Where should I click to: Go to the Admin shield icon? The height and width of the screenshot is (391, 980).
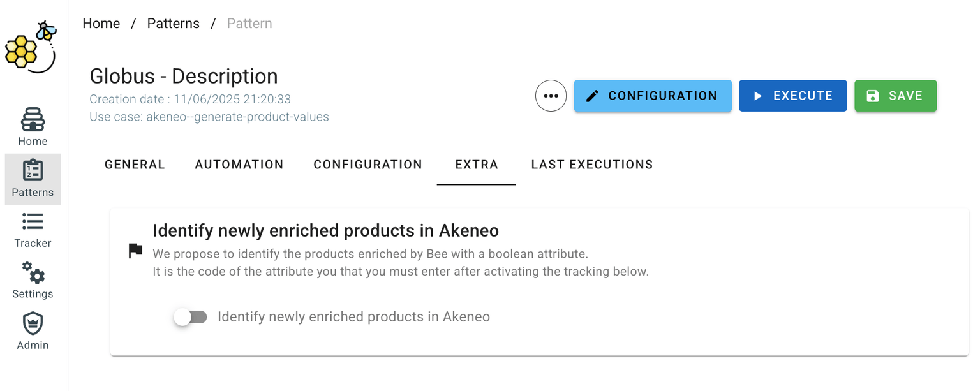point(33,323)
